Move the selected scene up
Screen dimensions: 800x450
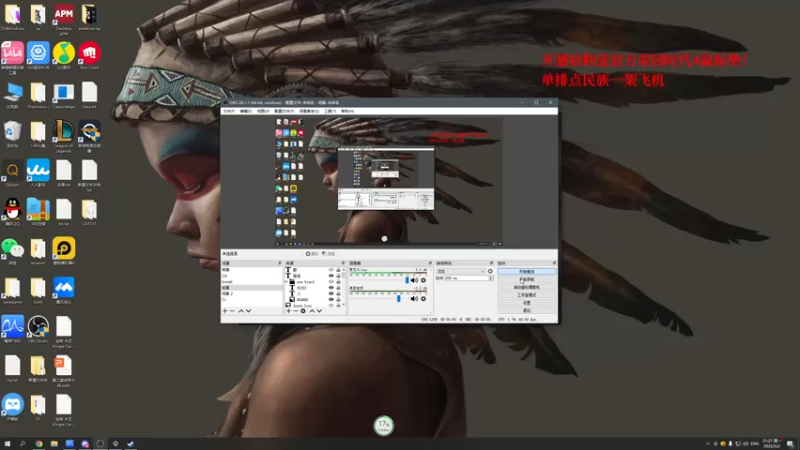pos(241,311)
